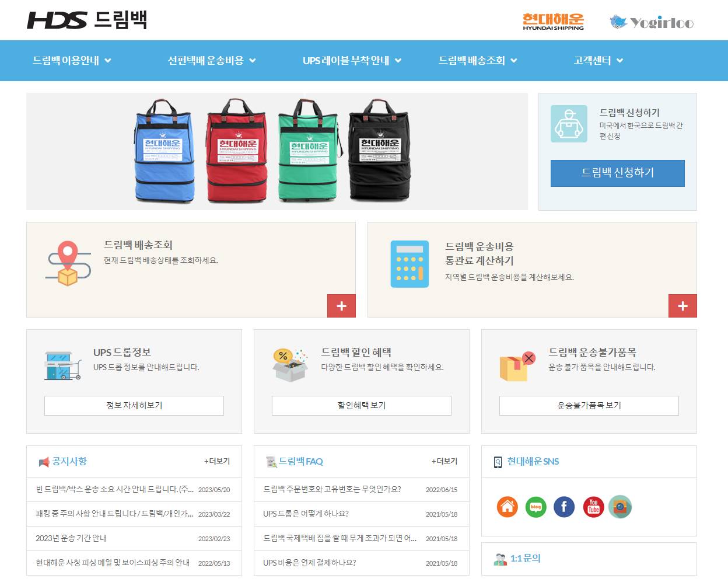Open the YouTube SNS icon
The height and width of the screenshot is (582, 728).
593,507
